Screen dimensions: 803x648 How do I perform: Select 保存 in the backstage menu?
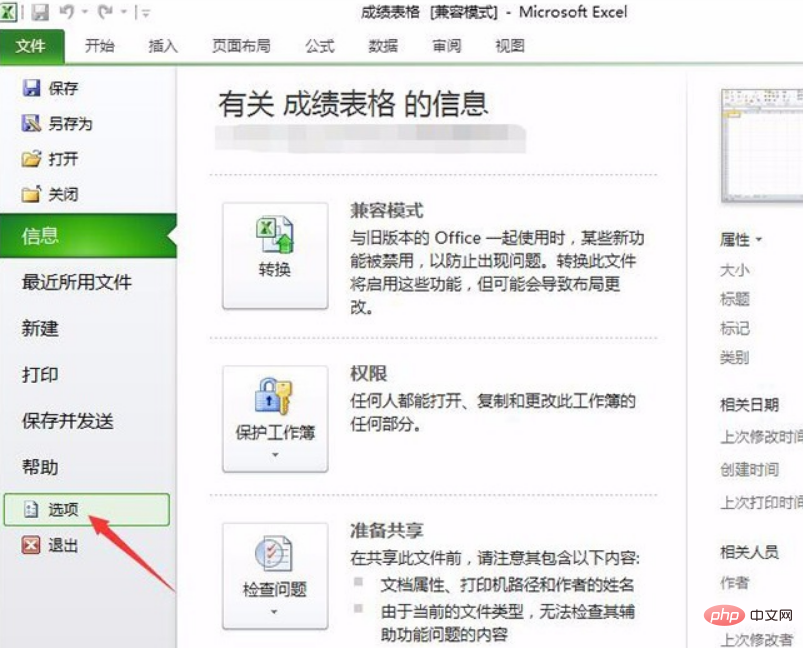coord(64,88)
